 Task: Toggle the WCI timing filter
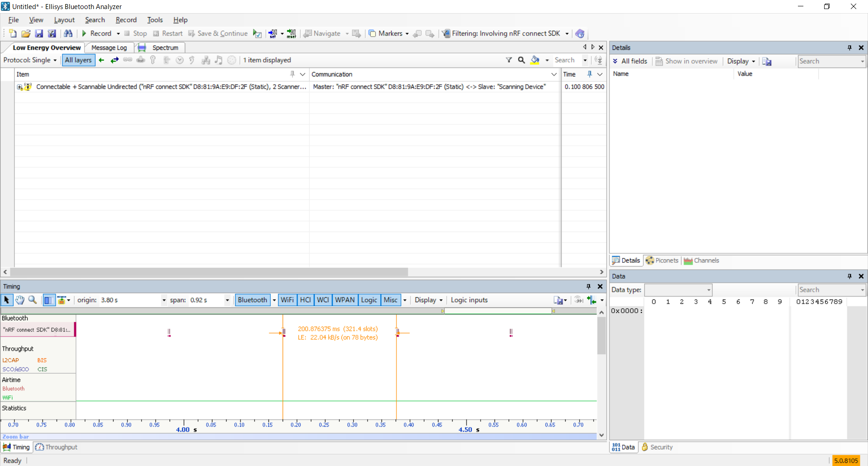(x=323, y=300)
